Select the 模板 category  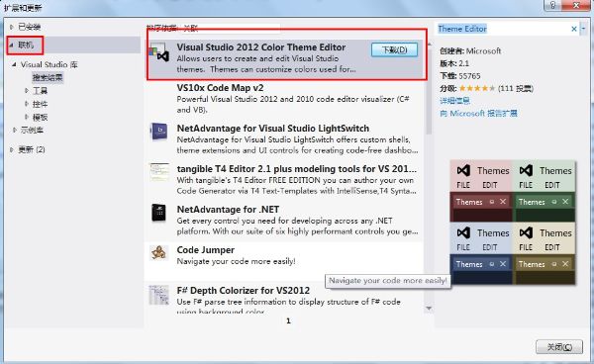coord(40,117)
